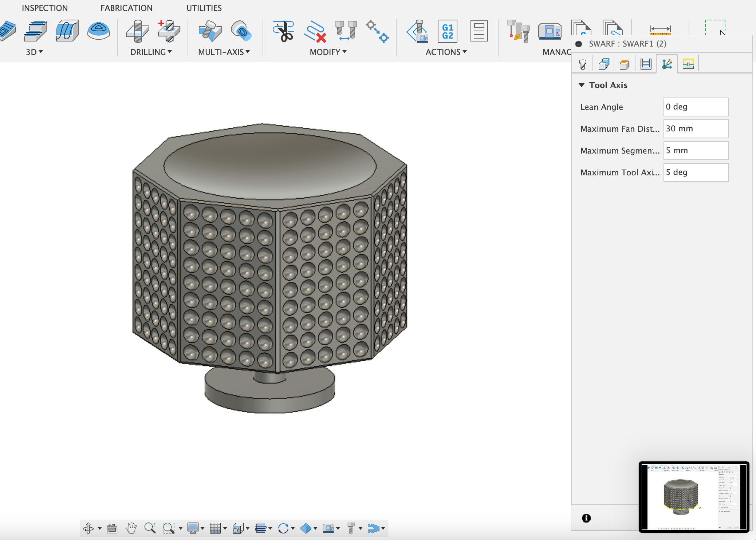Select the adaptive clearing 3D icon
This screenshot has width=756, height=540.
pos(7,31)
